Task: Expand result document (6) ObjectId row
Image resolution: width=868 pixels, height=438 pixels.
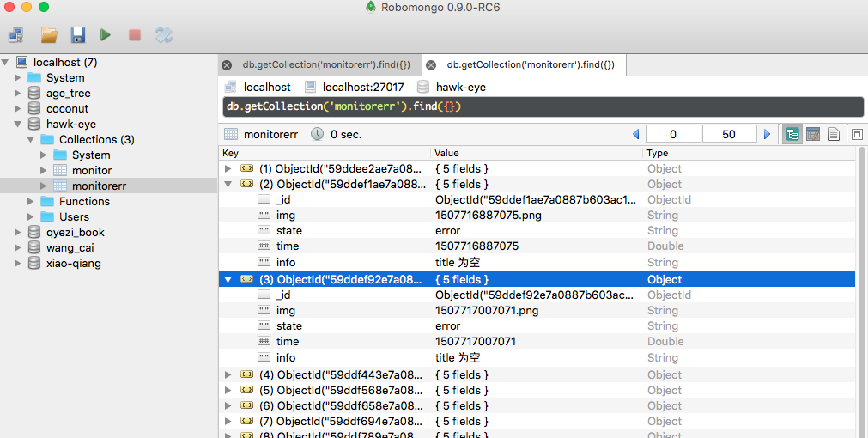Action: click(x=228, y=406)
